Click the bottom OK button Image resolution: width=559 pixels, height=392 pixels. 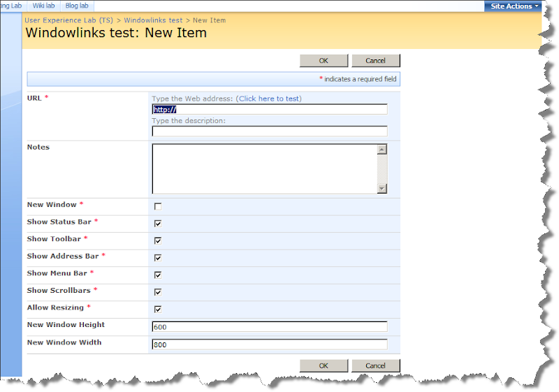click(x=324, y=365)
